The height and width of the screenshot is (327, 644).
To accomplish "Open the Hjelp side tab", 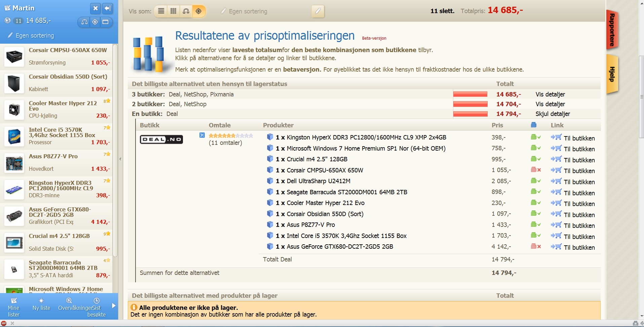I will pyautogui.click(x=612, y=74).
